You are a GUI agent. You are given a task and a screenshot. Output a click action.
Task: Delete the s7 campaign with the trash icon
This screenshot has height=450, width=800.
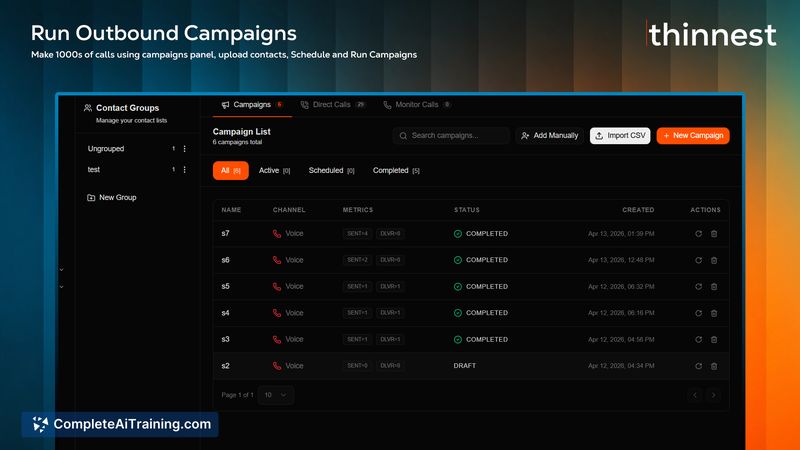tap(714, 234)
